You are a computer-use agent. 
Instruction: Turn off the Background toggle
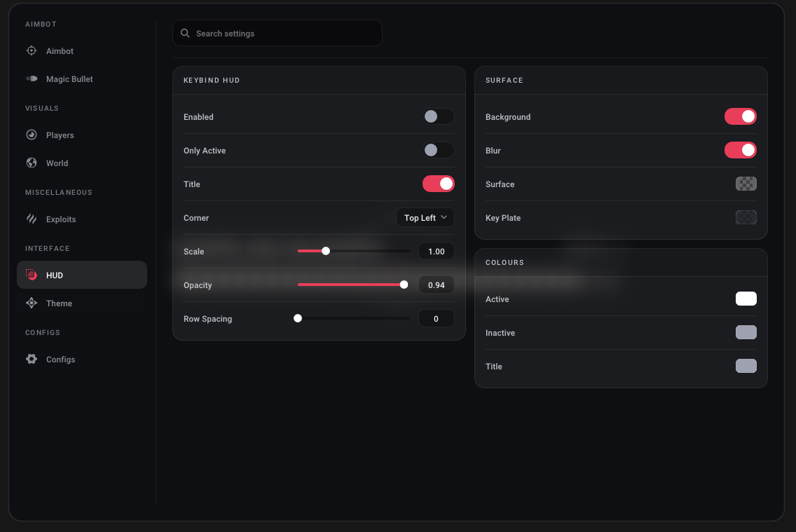coord(740,117)
